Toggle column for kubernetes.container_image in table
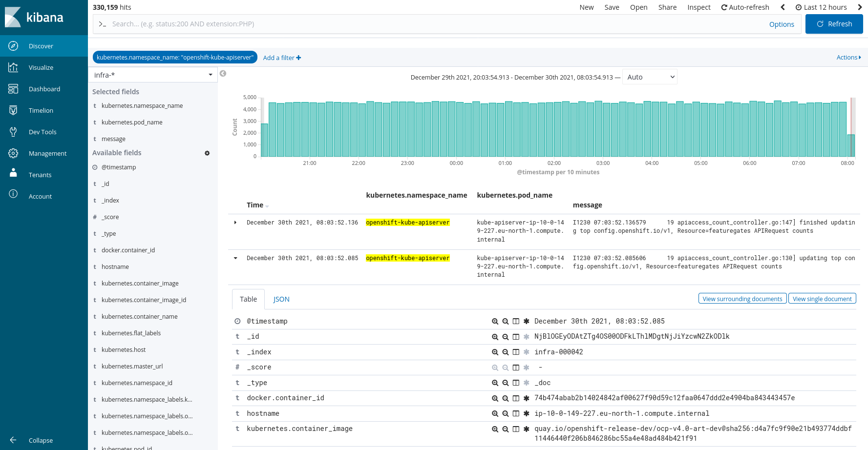868x450 pixels. 516,429
